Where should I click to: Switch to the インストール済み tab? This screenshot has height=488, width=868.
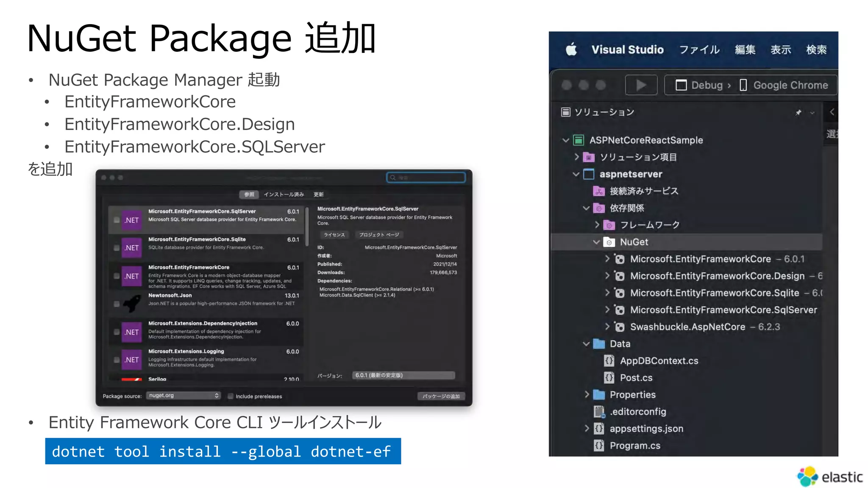[x=284, y=194]
